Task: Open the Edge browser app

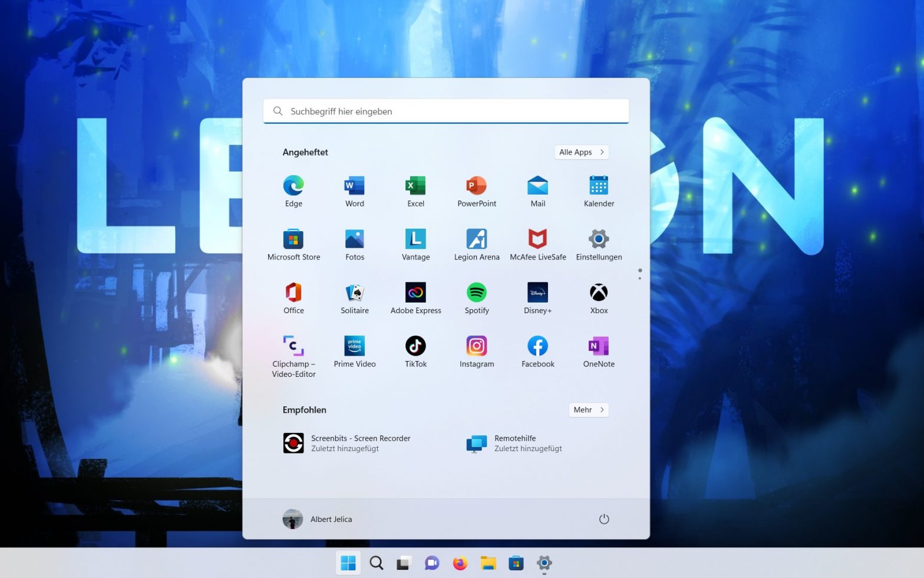Action: coord(293,191)
